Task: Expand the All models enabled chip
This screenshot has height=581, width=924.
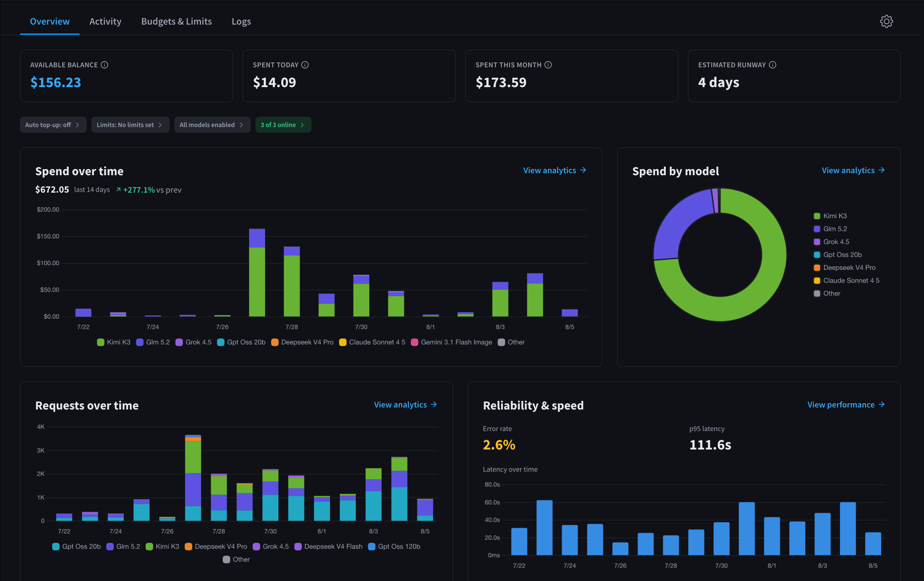Action: coord(212,125)
